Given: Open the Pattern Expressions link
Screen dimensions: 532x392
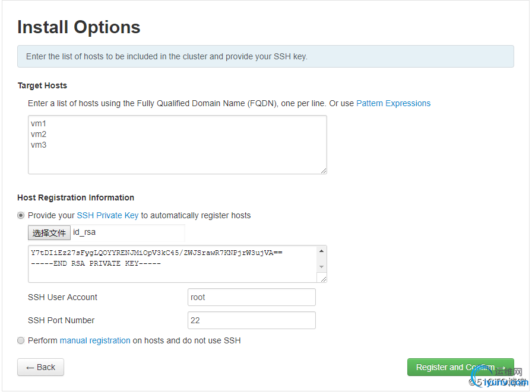Looking at the screenshot, I should pos(393,103).
